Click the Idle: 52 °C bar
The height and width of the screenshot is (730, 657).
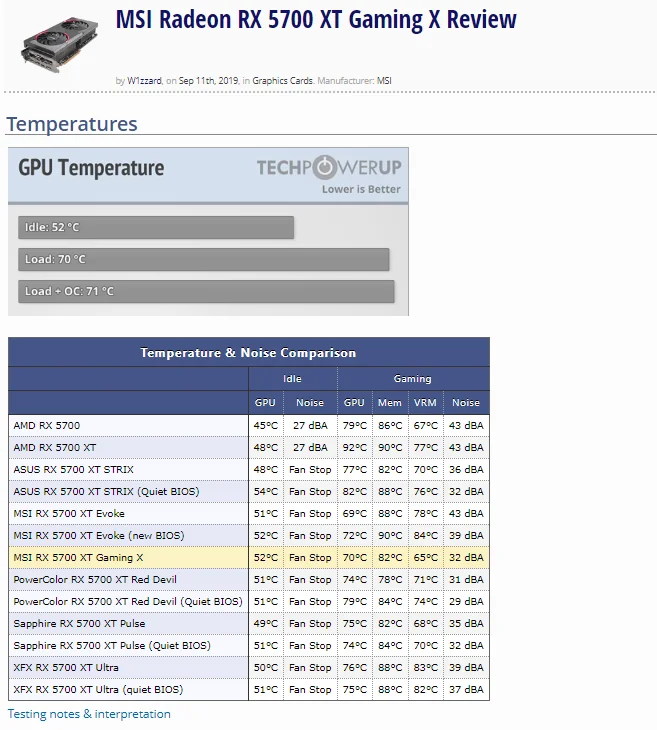point(156,227)
